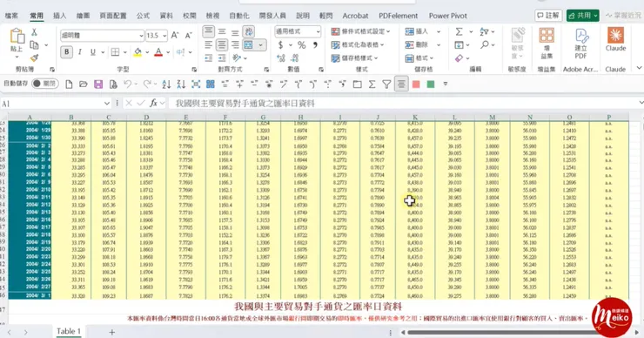Click Insert cells (插入) button

pos(417,31)
